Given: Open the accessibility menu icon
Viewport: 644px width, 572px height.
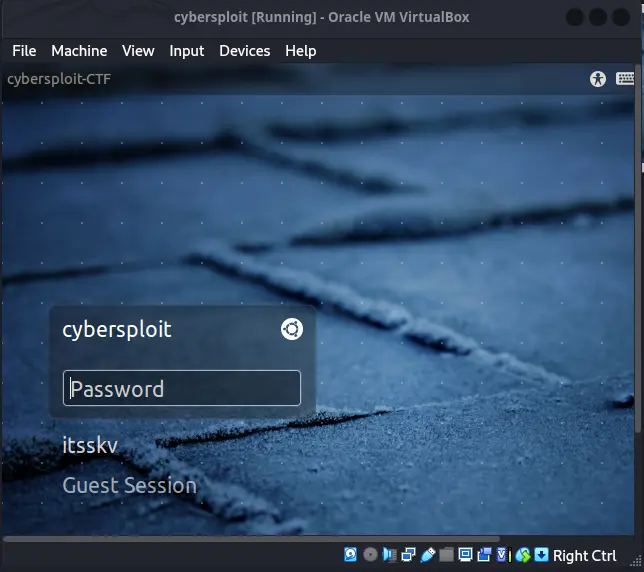Looking at the screenshot, I should coord(598,78).
